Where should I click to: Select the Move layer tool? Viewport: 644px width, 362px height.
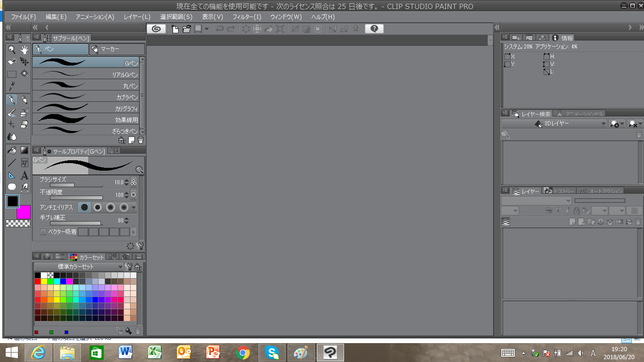(25, 62)
